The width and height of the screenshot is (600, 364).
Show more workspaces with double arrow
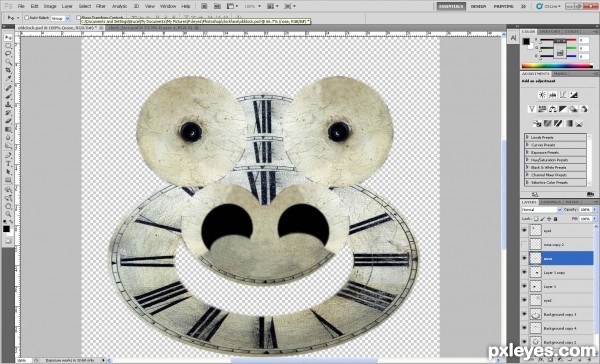tap(523, 6)
